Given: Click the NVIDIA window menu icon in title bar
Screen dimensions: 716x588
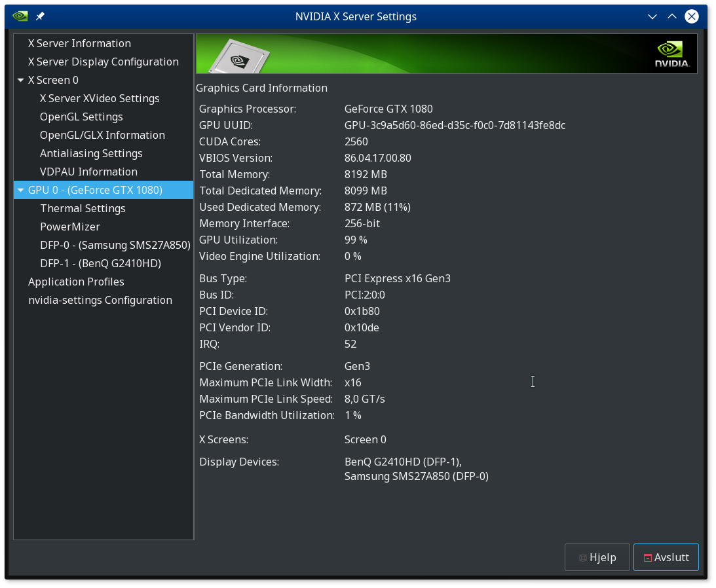Looking at the screenshot, I should pyautogui.click(x=20, y=16).
